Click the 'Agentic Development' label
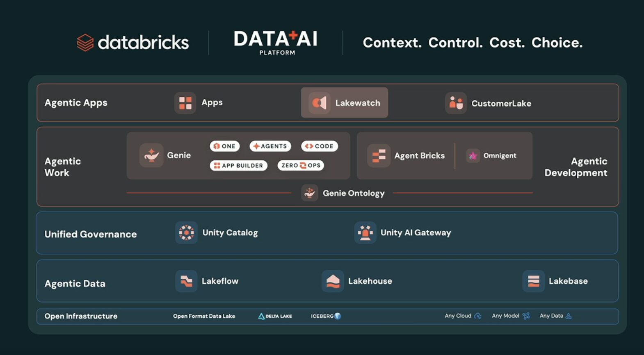The image size is (644, 355). [x=576, y=167]
